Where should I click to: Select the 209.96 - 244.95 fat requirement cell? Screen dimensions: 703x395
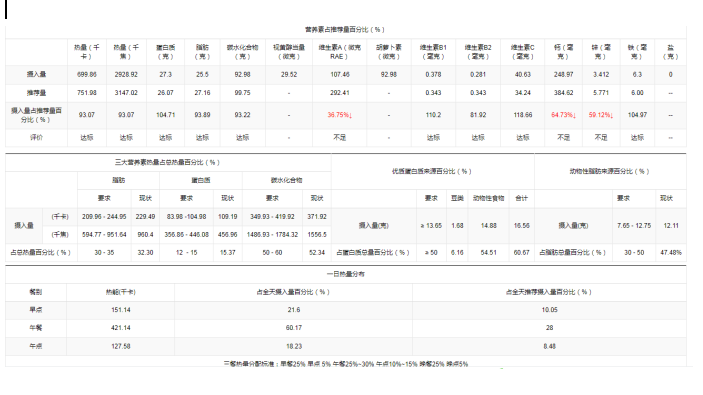(x=104, y=217)
